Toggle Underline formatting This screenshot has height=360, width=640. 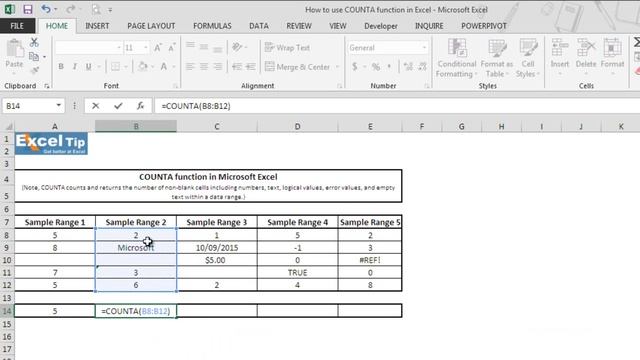[x=88, y=67]
